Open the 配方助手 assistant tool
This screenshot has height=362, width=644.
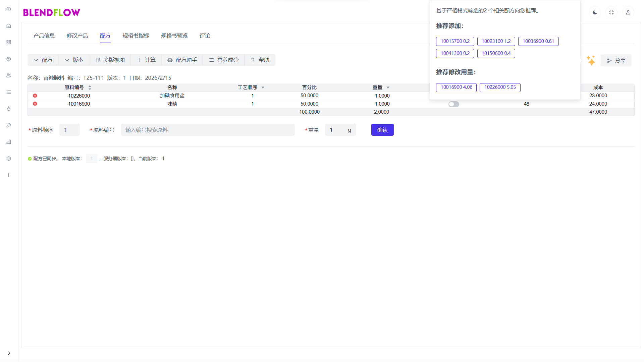[182, 60]
